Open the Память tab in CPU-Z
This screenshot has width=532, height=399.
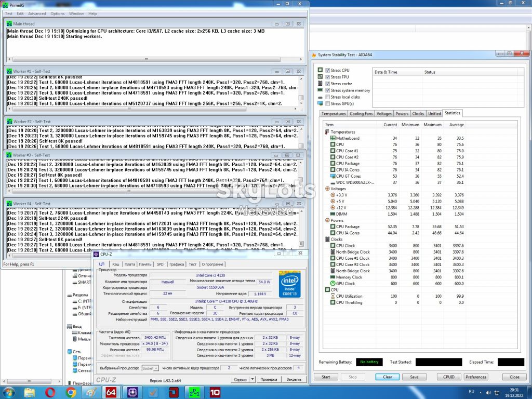145,264
